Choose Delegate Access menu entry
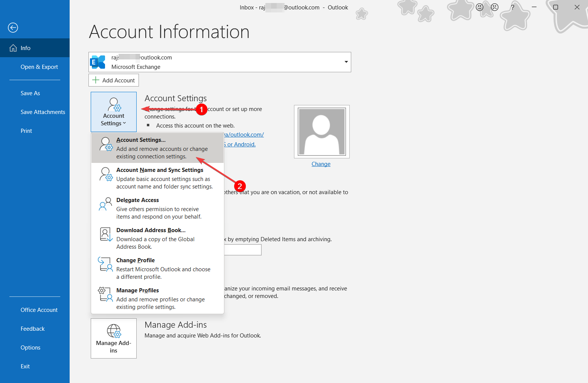 click(158, 208)
